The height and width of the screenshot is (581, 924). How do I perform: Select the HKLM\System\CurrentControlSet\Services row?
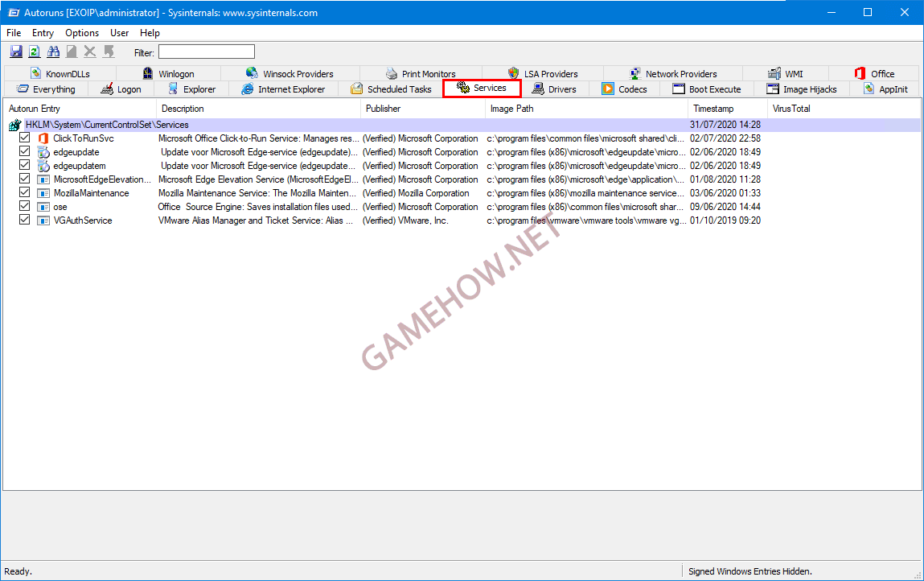[462, 125]
